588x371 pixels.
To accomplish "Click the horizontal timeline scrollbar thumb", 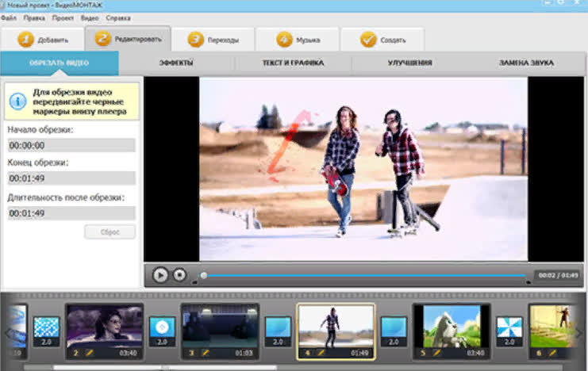I will click(165, 368).
